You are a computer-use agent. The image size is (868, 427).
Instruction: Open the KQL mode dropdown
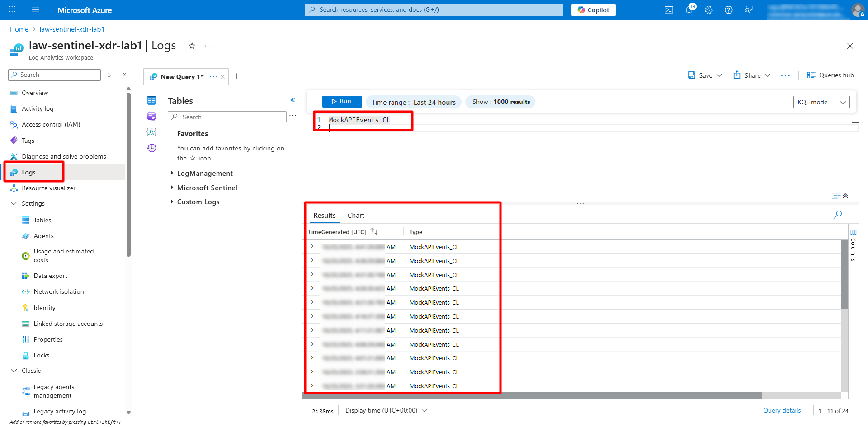coord(821,102)
